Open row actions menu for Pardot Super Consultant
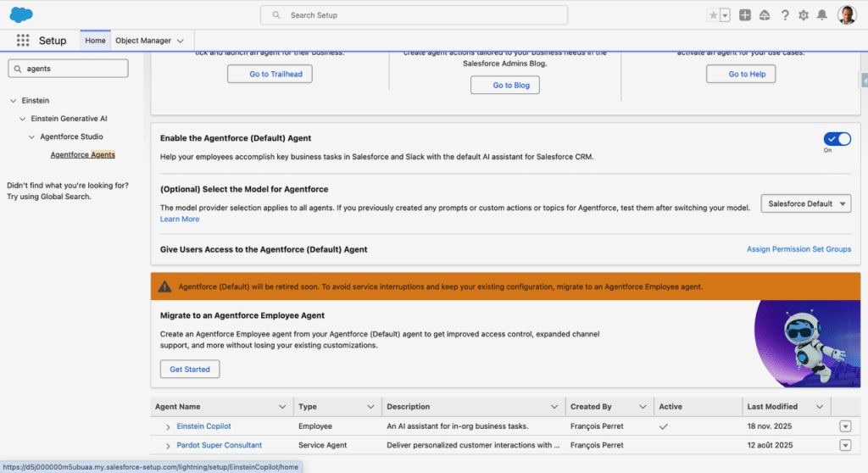 [x=845, y=446]
